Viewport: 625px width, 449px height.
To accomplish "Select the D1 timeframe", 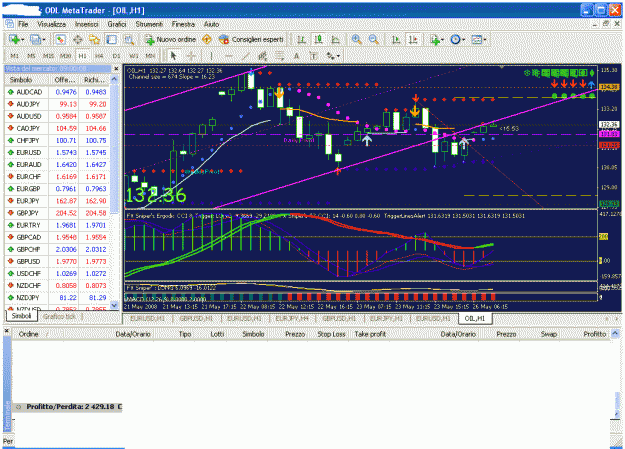I will [x=116, y=56].
